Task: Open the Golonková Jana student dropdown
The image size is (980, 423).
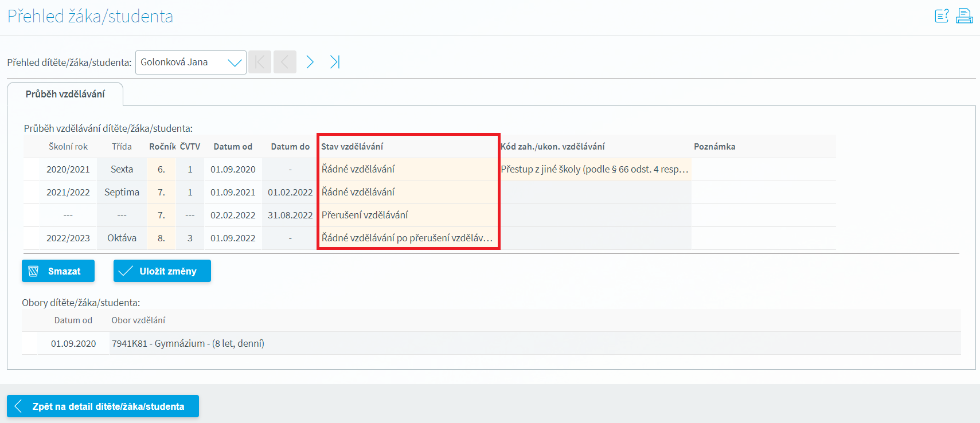Action: click(x=191, y=62)
